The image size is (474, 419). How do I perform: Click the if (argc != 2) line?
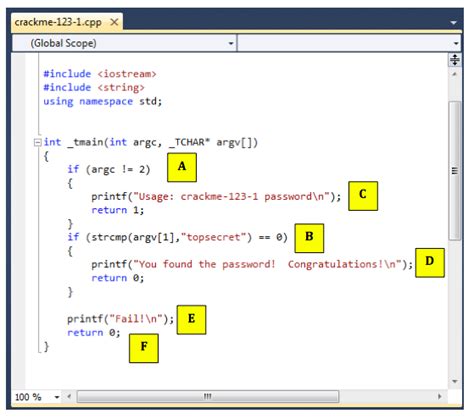(109, 169)
